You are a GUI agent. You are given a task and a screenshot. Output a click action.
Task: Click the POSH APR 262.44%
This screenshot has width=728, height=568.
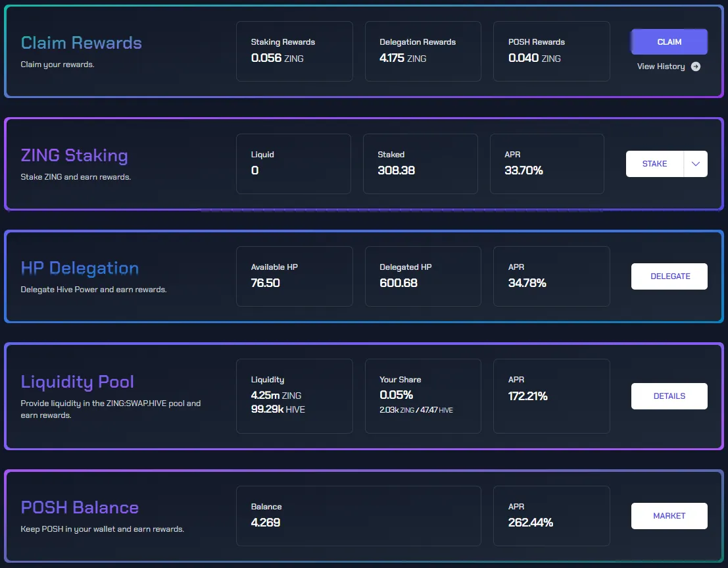531,523
